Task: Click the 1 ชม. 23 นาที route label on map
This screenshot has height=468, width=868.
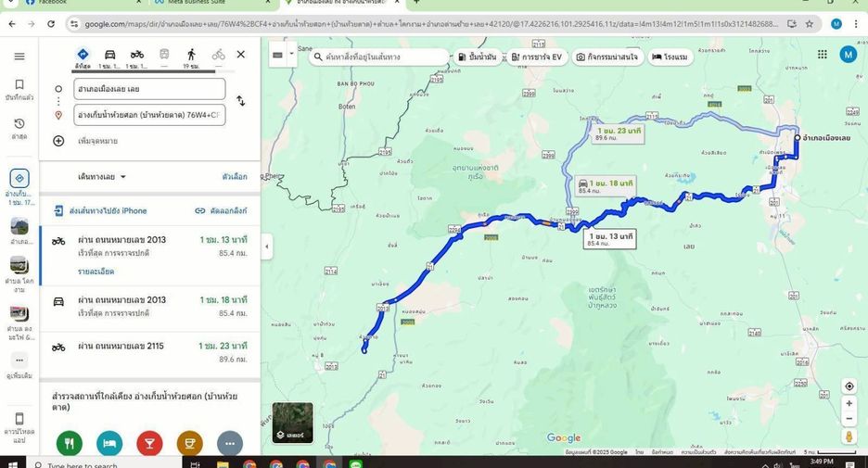Action: click(618, 133)
